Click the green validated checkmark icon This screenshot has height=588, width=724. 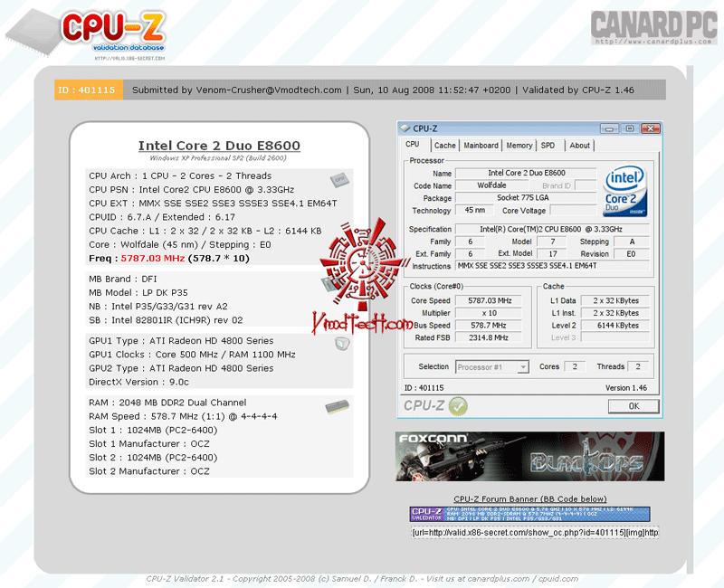click(458, 406)
